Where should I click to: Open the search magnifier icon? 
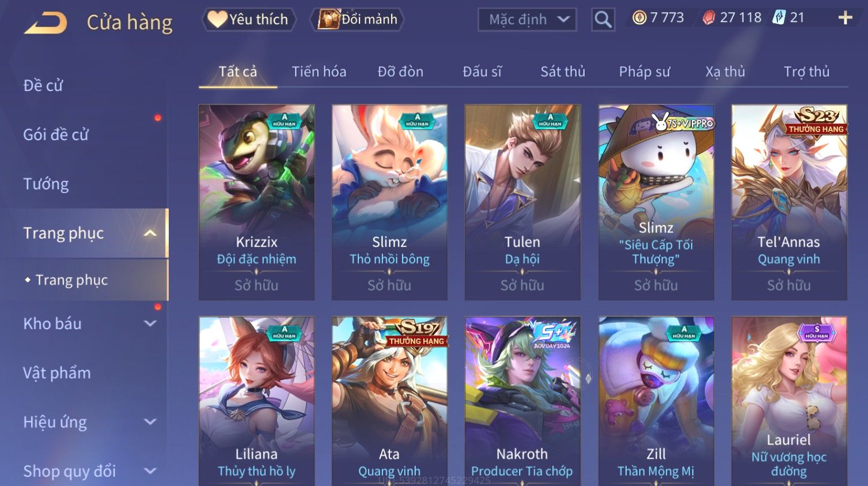point(602,20)
